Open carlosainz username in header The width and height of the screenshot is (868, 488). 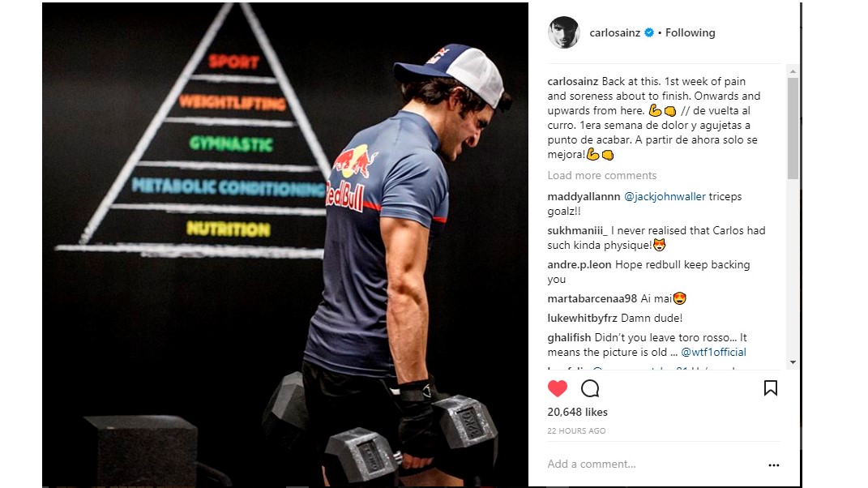point(614,32)
